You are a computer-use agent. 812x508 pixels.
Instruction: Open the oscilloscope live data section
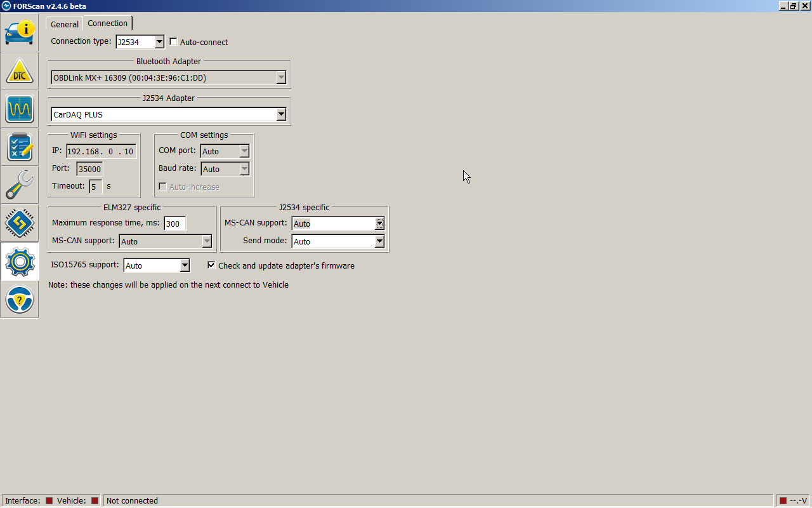point(20,109)
